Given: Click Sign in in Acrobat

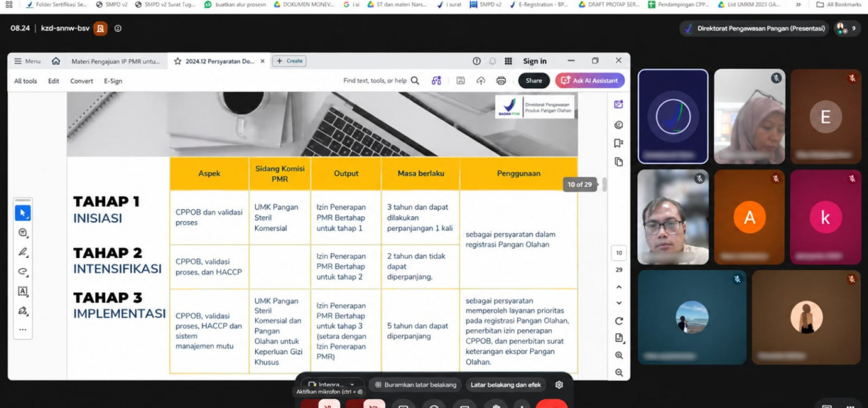Looking at the screenshot, I should click(535, 61).
